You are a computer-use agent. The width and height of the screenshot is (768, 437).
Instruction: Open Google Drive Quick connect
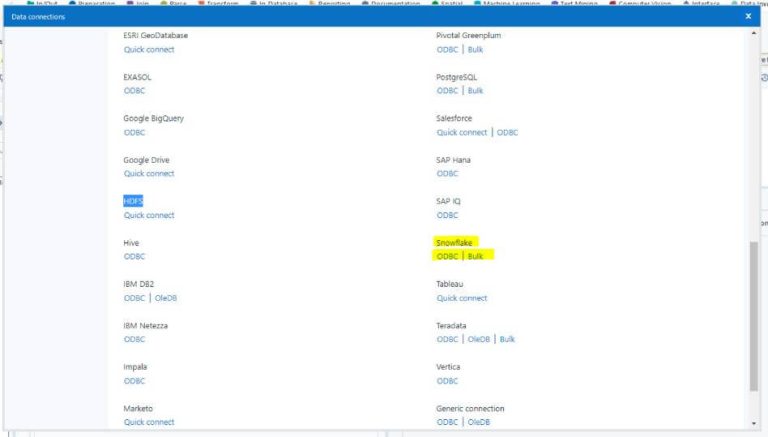pyautogui.click(x=149, y=173)
